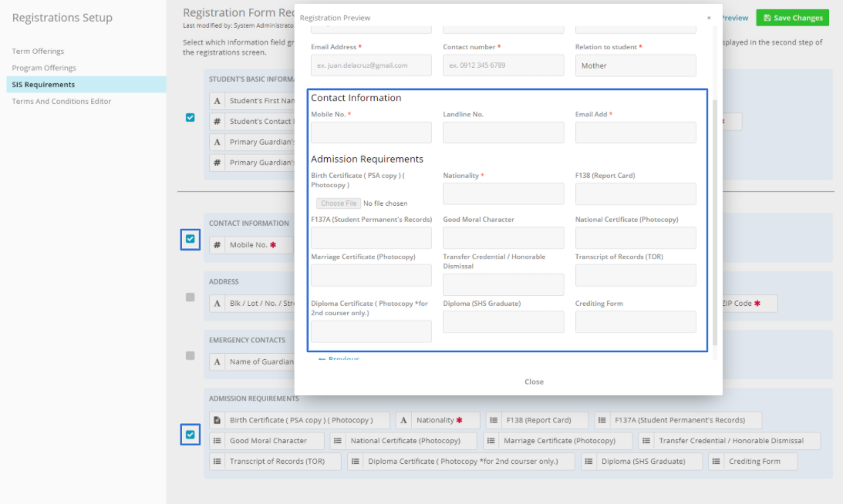Uncheck the Contact Information group checkbox
Image resolution: width=843 pixels, height=504 pixels.
tap(191, 239)
